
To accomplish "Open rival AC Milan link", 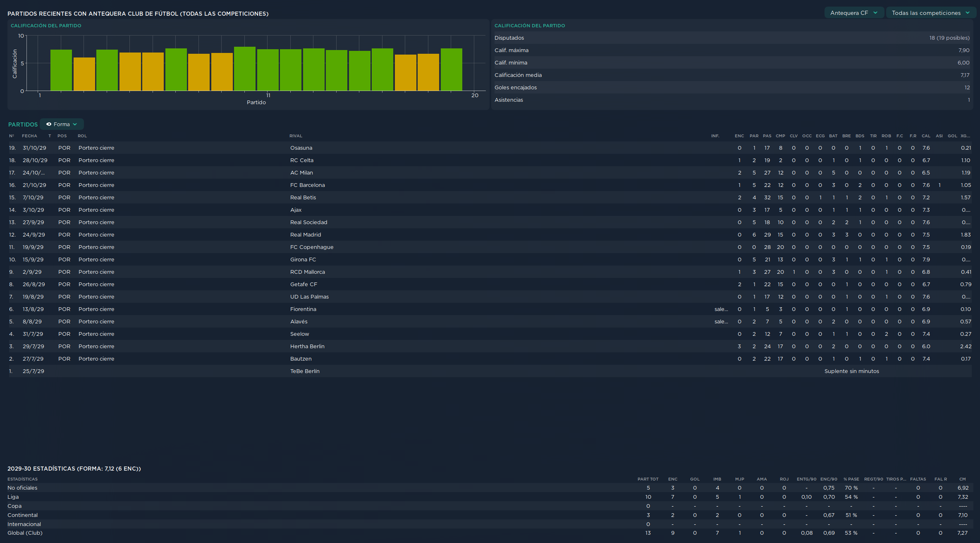I will (301, 173).
